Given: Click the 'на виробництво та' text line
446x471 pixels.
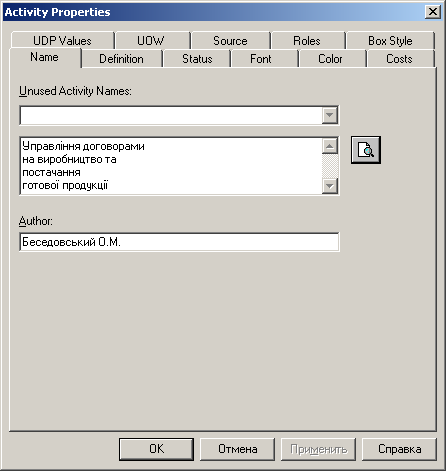Looking at the screenshot, I should coord(69,159).
